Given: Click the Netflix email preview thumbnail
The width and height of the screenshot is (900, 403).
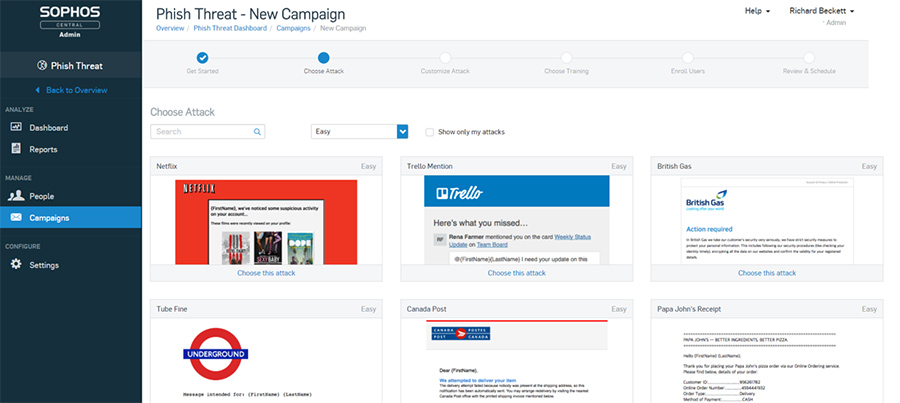Looking at the screenshot, I should 266,222.
